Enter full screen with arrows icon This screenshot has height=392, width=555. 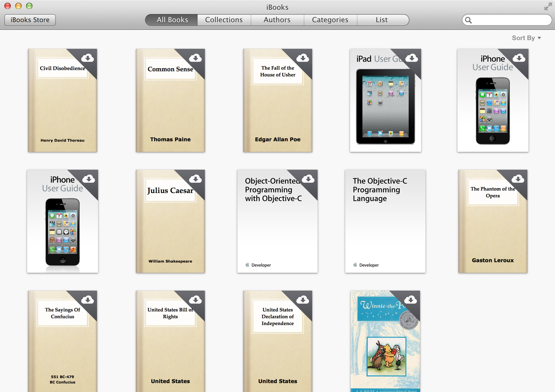tap(548, 7)
